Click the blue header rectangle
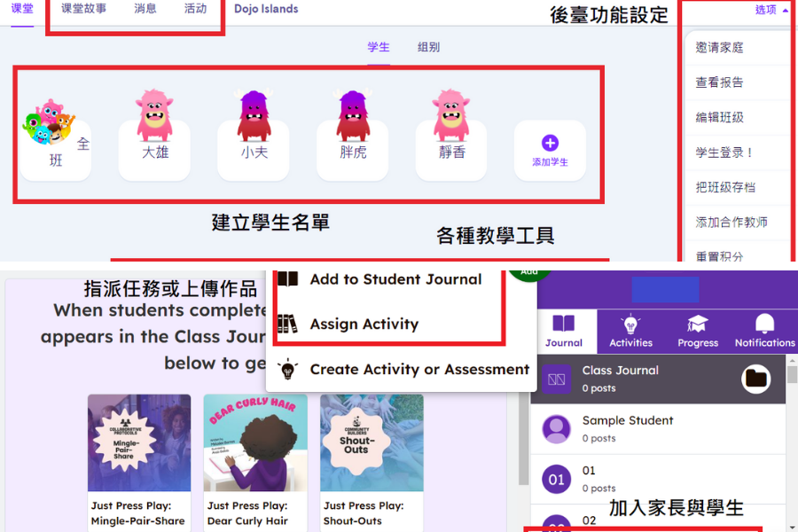 pyautogui.click(x=665, y=290)
